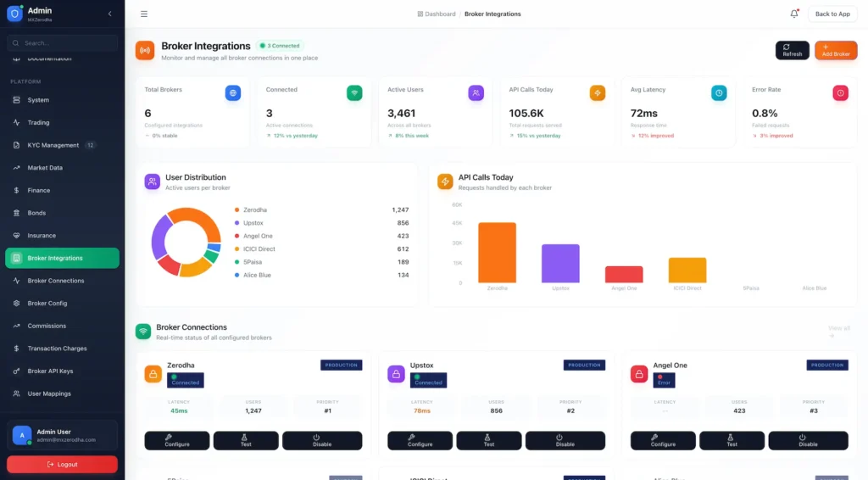Open Commissions in the sidebar
Image resolution: width=868 pixels, height=480 pixels.
tap(62, 327)
